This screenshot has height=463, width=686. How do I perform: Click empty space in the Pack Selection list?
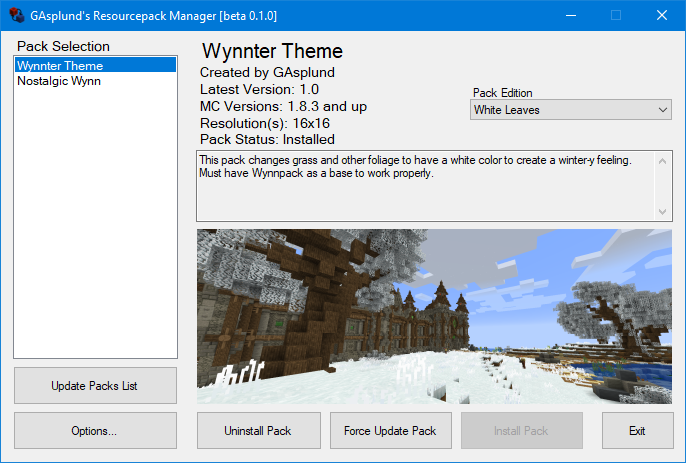(x=95, y=220)
